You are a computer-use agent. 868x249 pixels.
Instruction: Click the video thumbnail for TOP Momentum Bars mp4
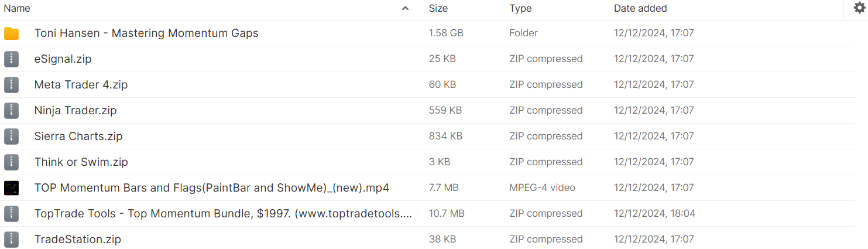pos(11,188)
